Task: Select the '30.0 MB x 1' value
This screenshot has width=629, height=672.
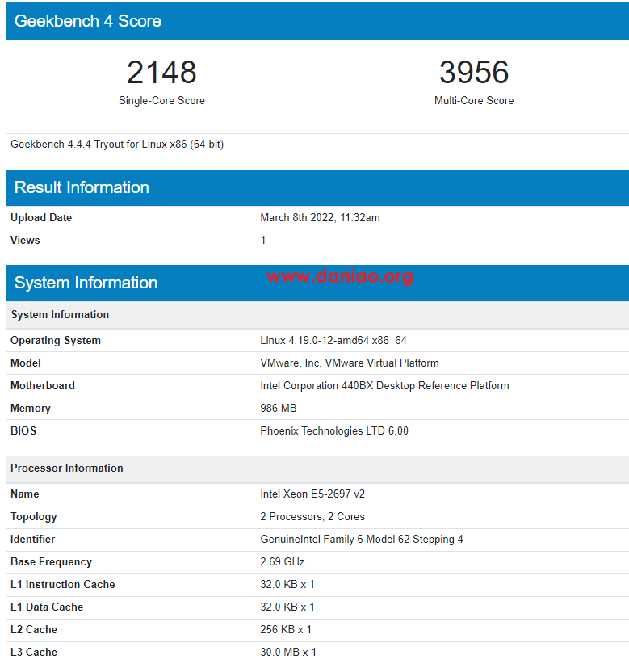Action: [288, 653]
